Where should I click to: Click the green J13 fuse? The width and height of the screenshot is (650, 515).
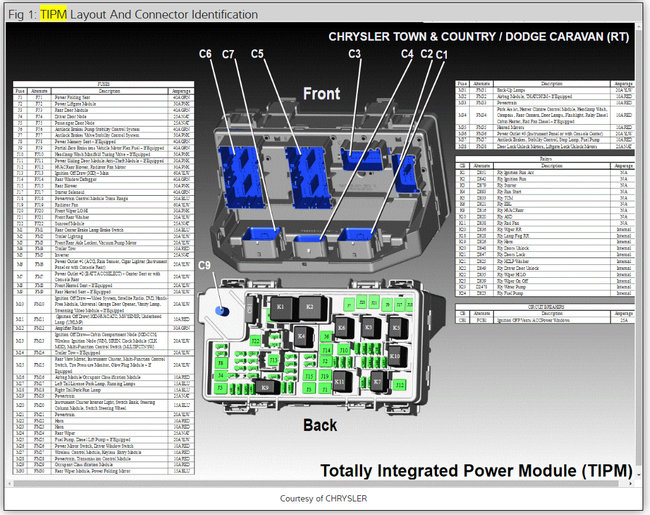(273, 360)
